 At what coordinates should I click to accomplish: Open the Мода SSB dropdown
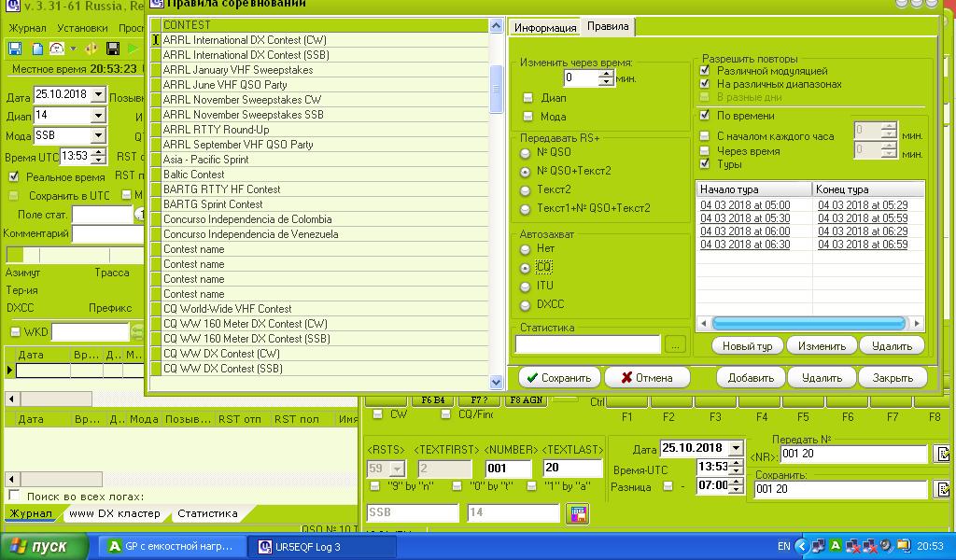tap(98, 136)
